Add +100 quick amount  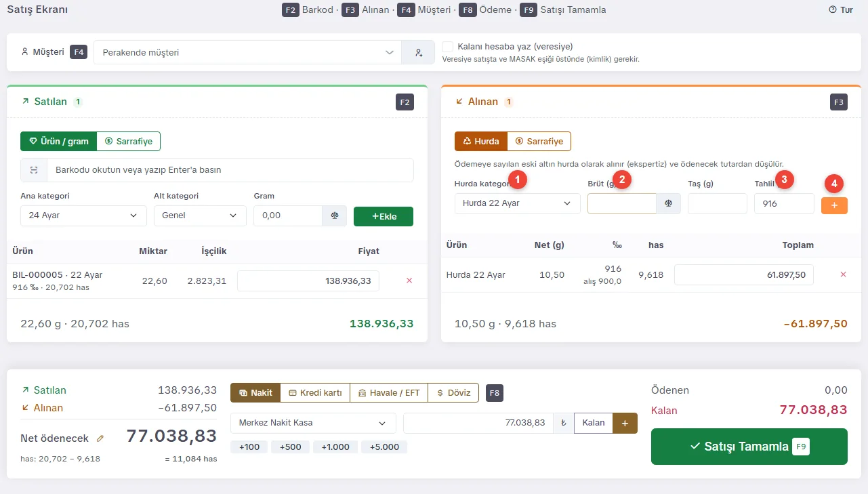249,447
